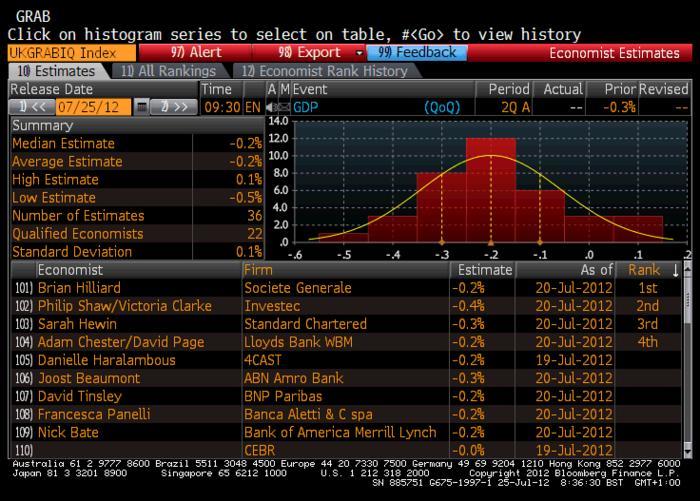The height and width of the screenshot is (501, 700).
Task: Select row 101) Brian Hilliard
Action: pyautogui.click(x=346, y=288)
